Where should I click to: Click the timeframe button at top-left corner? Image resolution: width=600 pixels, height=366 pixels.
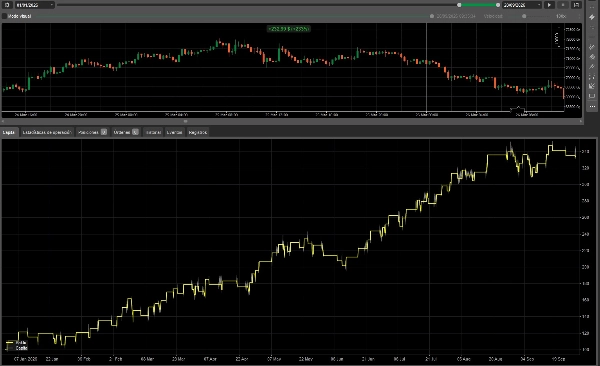(x=7, y=5)
